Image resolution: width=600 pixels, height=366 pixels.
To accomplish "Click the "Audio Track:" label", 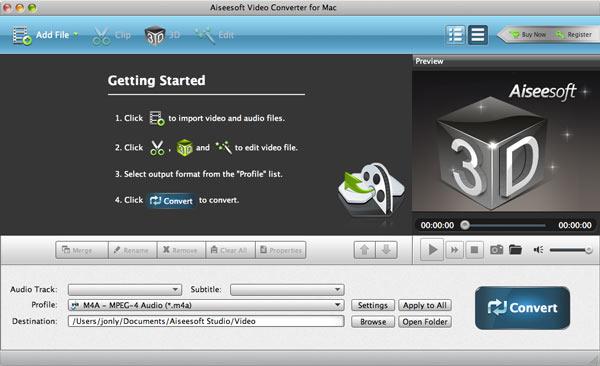I will 34,289.
